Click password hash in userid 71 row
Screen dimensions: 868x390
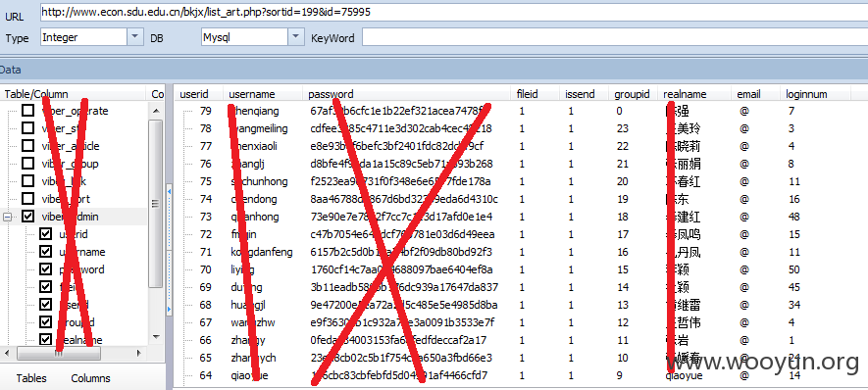[401, 252]
